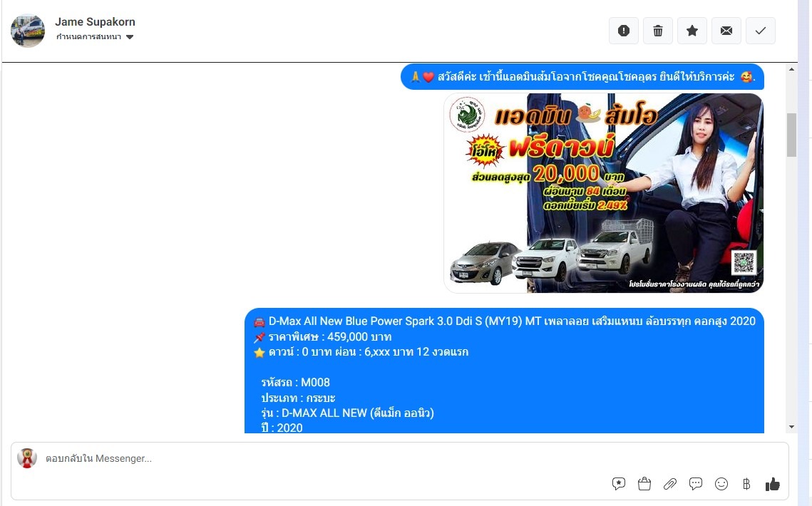Click the QR code in promo image
Viewport: 812px width, 506px height.
click(744, 262)
